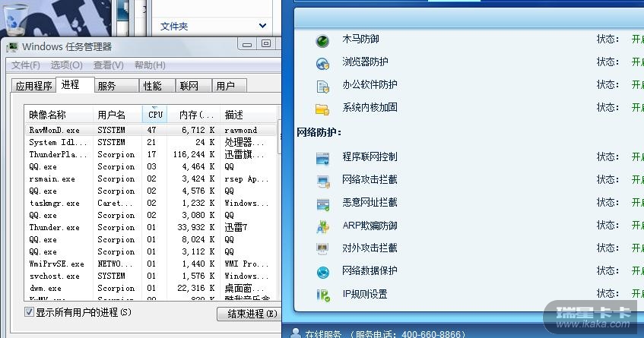Switch to the 应用程序 tab

coord(33,86)
